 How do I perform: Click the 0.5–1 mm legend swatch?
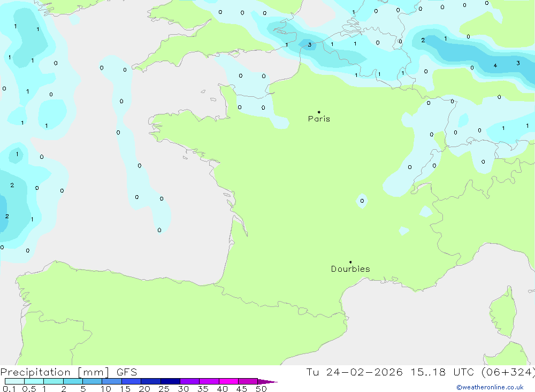(x=34, y=381)
